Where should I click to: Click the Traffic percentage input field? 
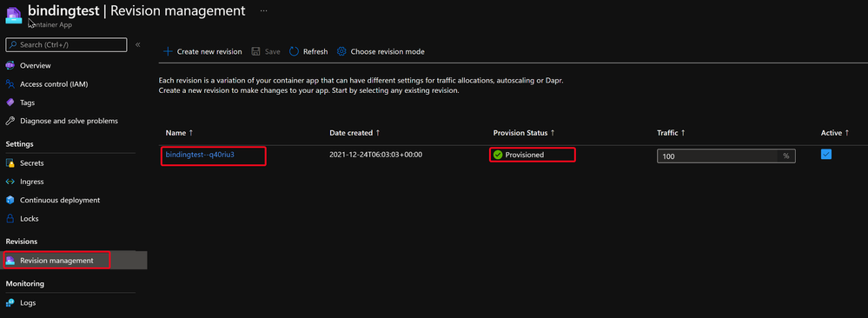pos(726,156)
